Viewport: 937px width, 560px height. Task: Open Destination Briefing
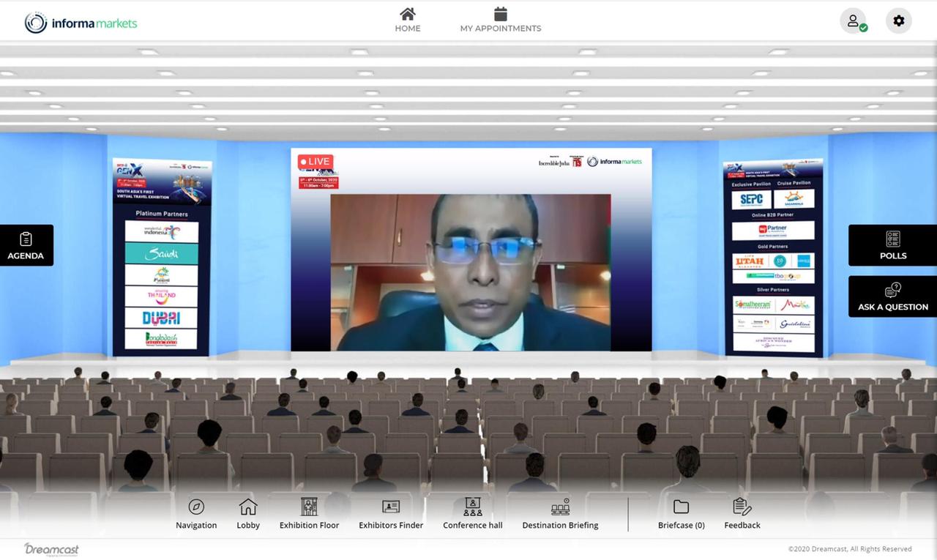pyautogui.click(x=560, y=513)
